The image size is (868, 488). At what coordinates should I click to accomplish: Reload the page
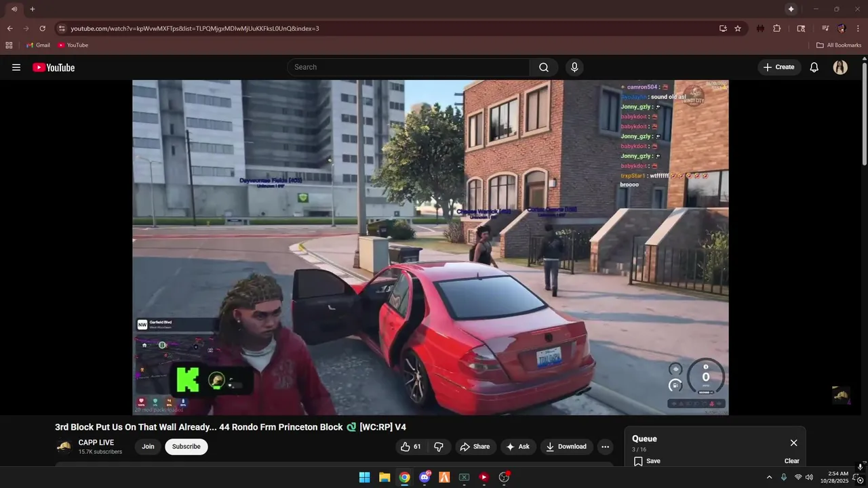coord(42,28)
